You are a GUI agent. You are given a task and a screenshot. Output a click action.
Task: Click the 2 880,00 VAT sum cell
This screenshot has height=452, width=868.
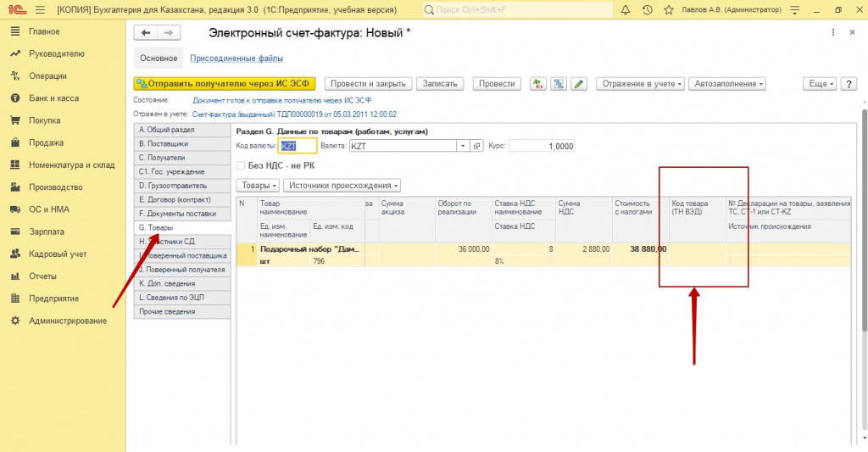coord(584,249)
